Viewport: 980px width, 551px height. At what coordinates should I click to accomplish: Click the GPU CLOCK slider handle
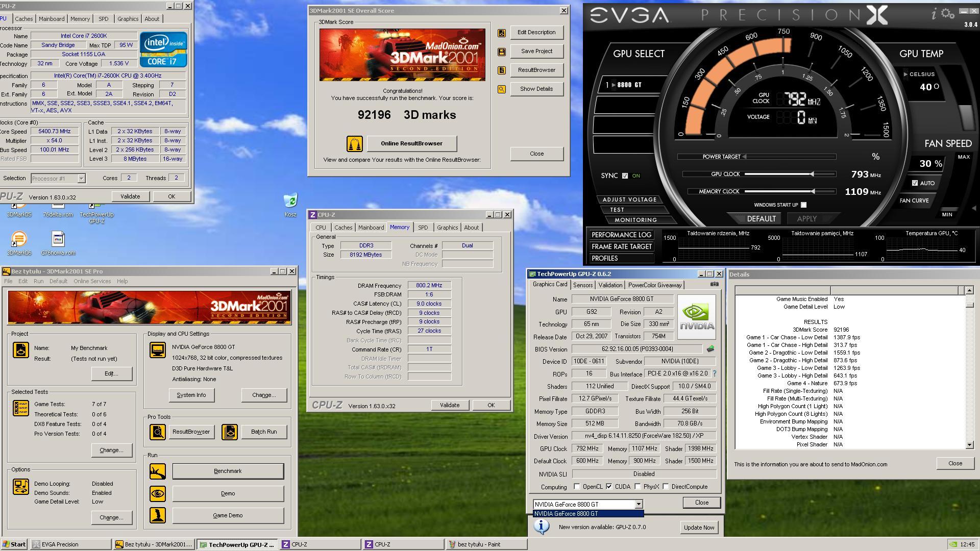click(x=812, y=174)
